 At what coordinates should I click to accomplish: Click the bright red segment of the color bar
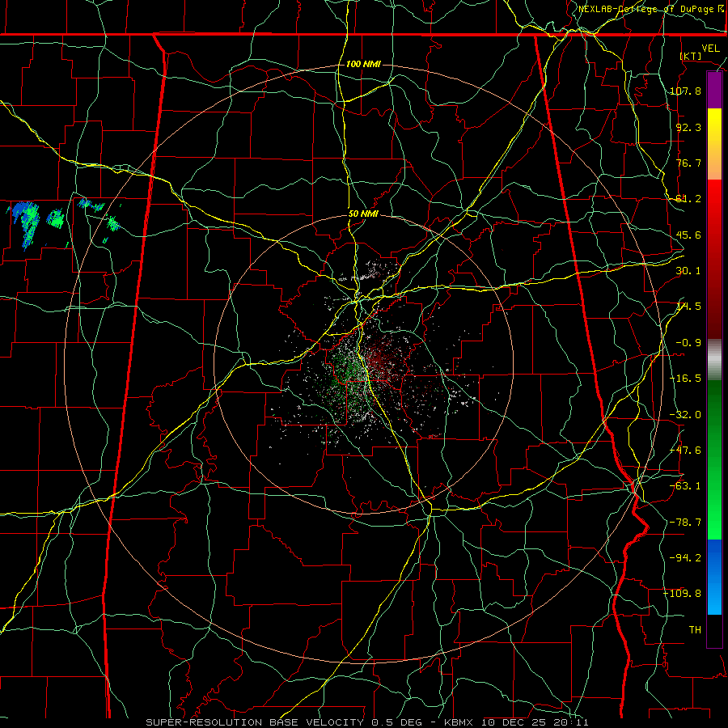tap(714, 200)
